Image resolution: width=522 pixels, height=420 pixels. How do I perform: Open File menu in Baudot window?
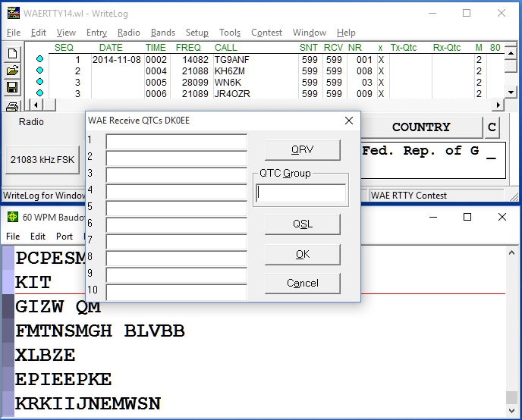point(13,236)
